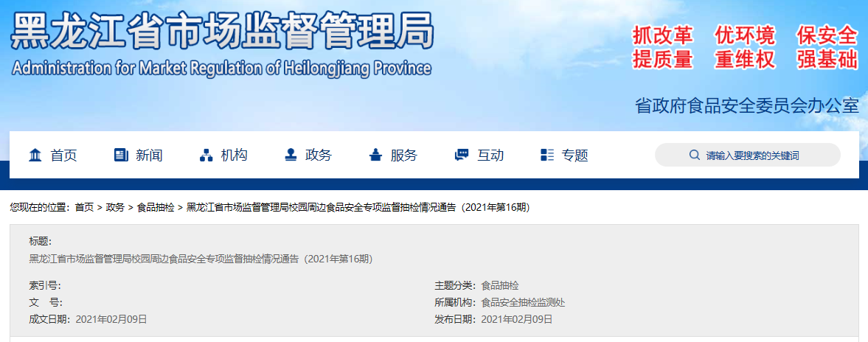This screenshot has width=868, height=342.
Task: Select the 政务 navigation menu item
Action: coord(319,155)
